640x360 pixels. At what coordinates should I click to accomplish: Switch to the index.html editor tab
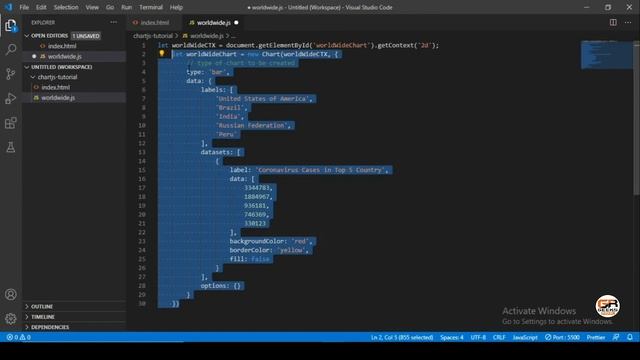pyautogui.click(x=155, y=22)
